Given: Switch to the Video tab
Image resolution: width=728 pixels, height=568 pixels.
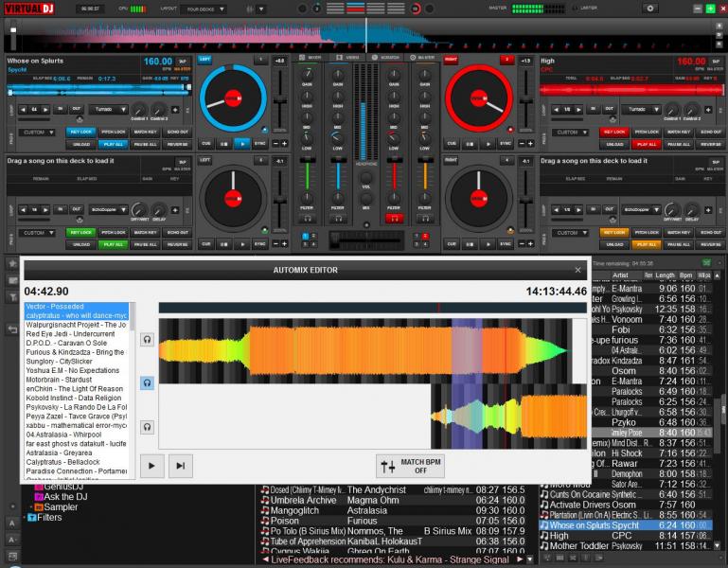Looking at the screenshot, I should (347, 58).
